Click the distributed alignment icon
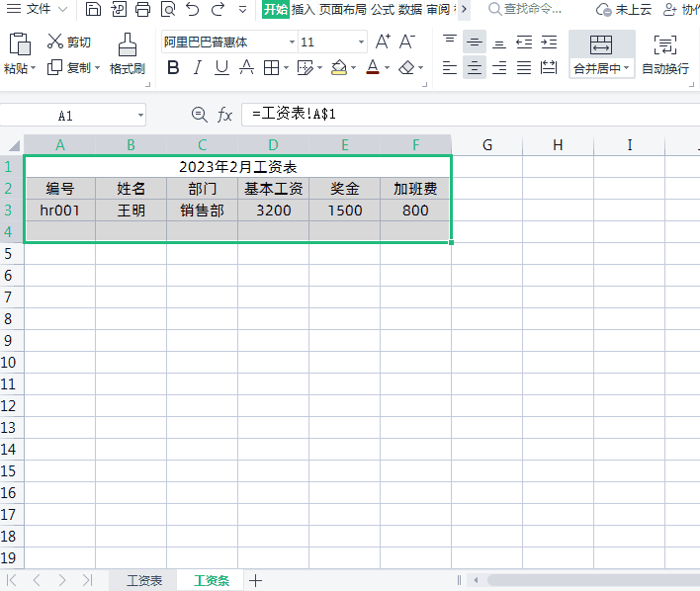700x591 pixels. [x=549, y=67]
